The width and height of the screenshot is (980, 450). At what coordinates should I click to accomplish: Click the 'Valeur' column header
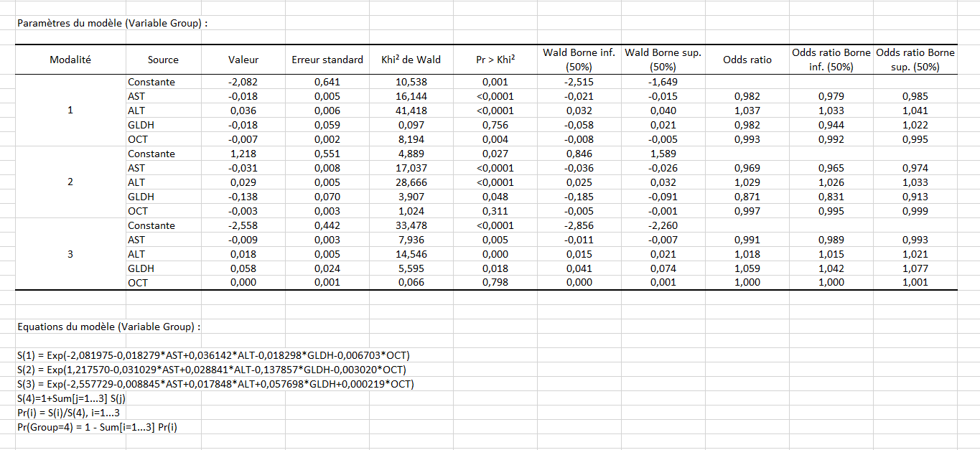pos(243,60)
